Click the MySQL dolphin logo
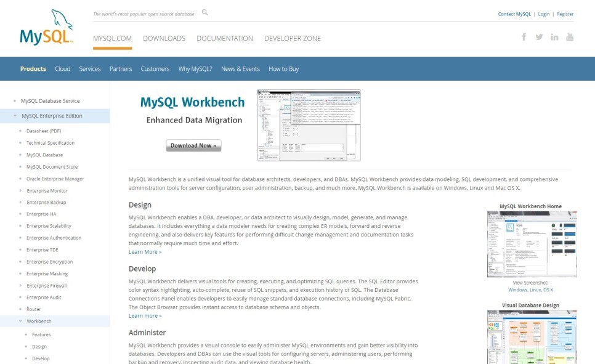Viewport: 595px width, 364px height. tap(46, 27)
